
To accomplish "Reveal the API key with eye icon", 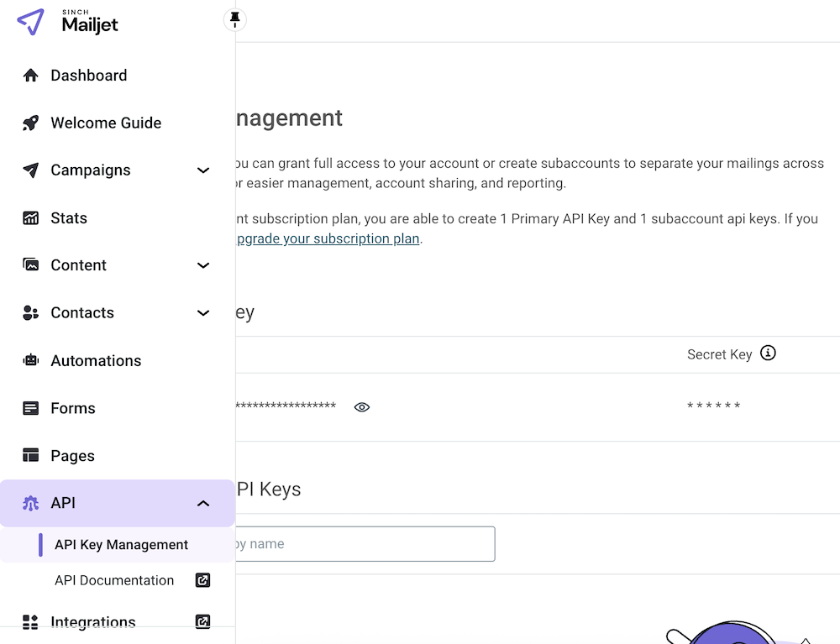I will (x=362, y=407).
